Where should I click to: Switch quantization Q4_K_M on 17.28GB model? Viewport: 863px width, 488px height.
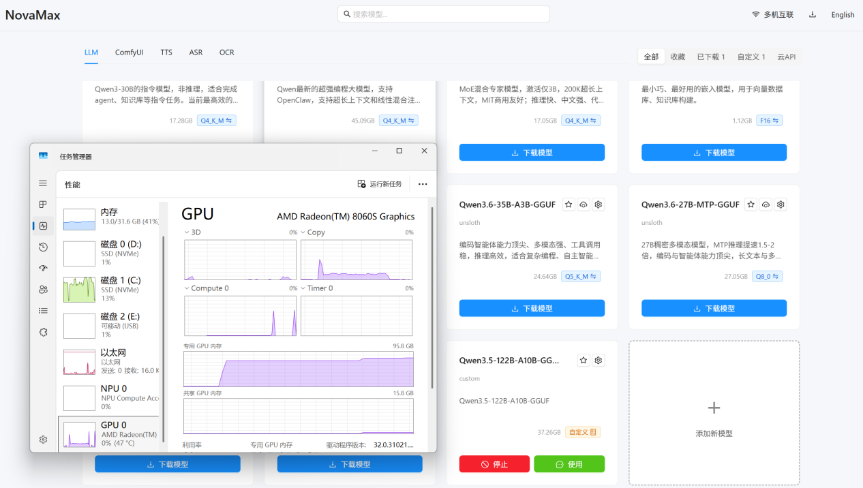(216, 120)
